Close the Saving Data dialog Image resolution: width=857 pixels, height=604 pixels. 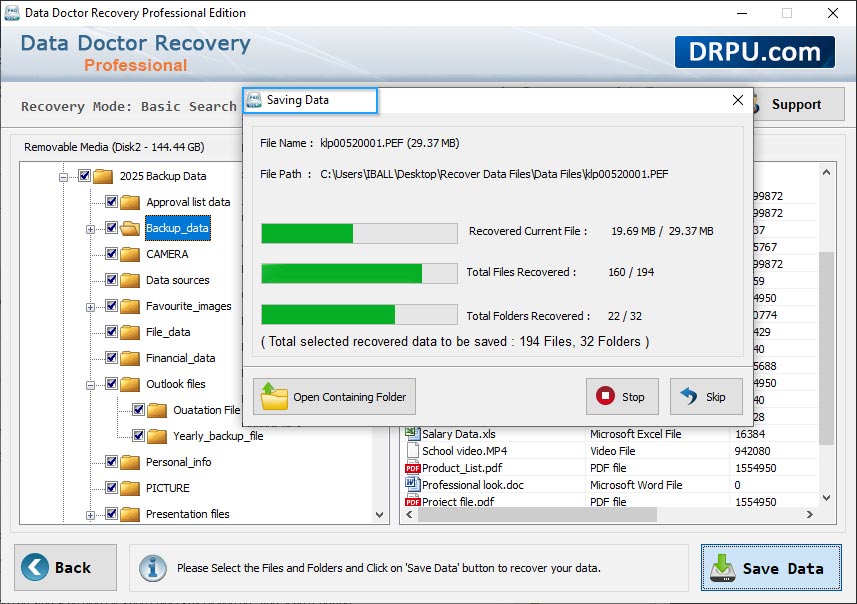[x=738, y=100]
